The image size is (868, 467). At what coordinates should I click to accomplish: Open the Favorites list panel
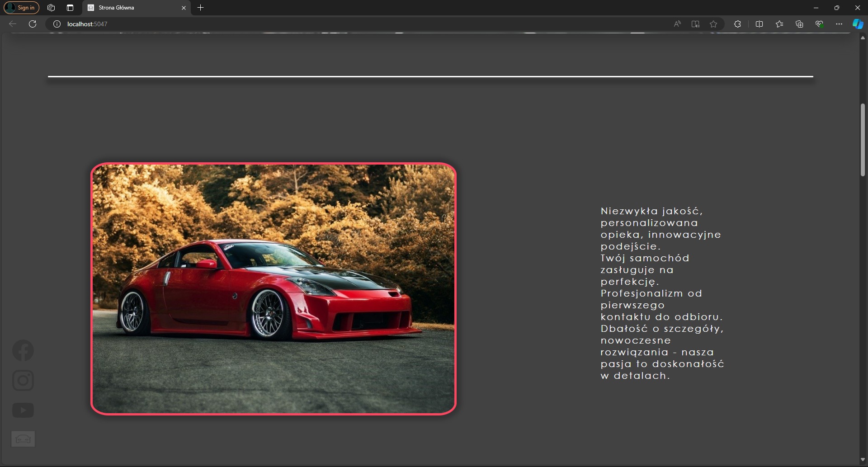779,24
